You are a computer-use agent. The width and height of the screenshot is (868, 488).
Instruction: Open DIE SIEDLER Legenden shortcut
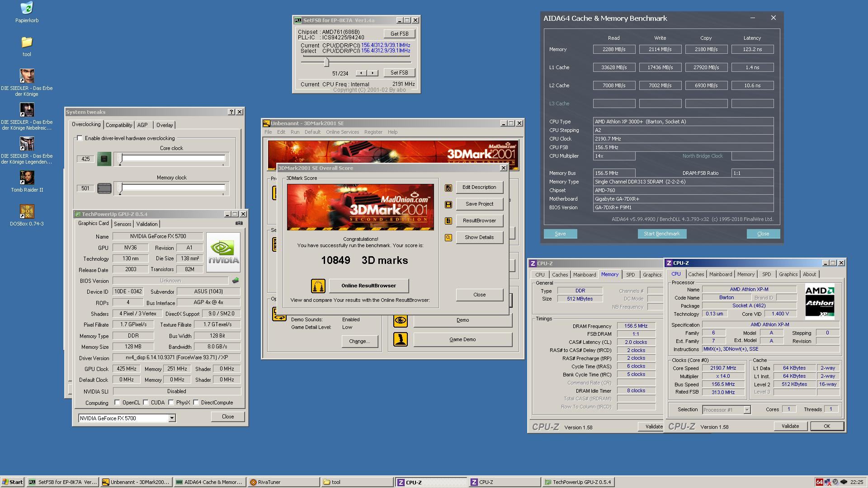(x=27, y=144)
